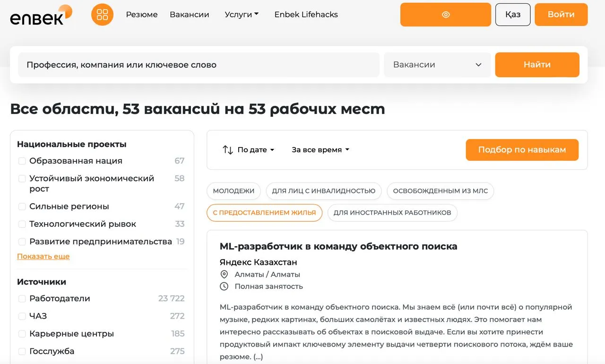Open the По дате sorting dropdown

coord(256,150)
